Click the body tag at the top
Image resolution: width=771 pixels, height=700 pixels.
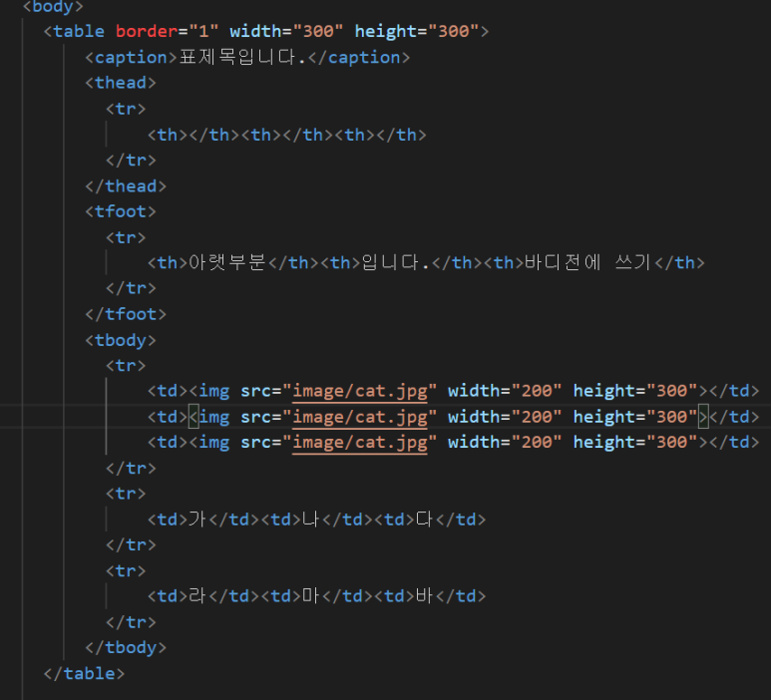(53, 6)
